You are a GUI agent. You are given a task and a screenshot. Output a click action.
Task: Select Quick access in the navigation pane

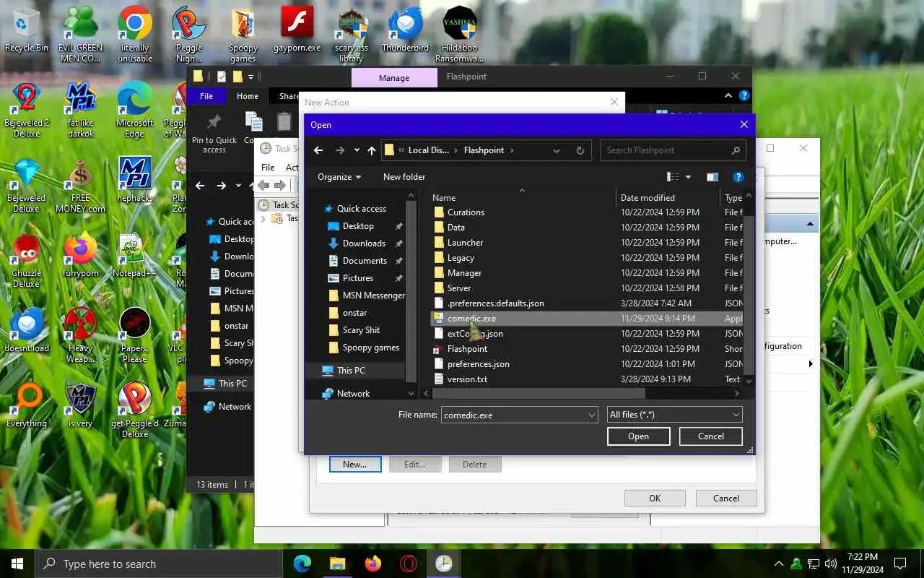click(361, 209)
